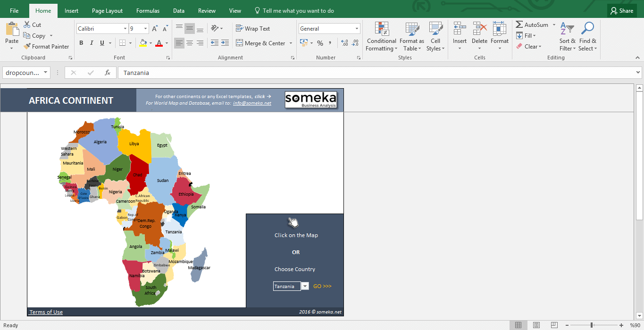This screenshot has height=330, width=644.
Task: Toggle Bold formatting
Action: 81,43
